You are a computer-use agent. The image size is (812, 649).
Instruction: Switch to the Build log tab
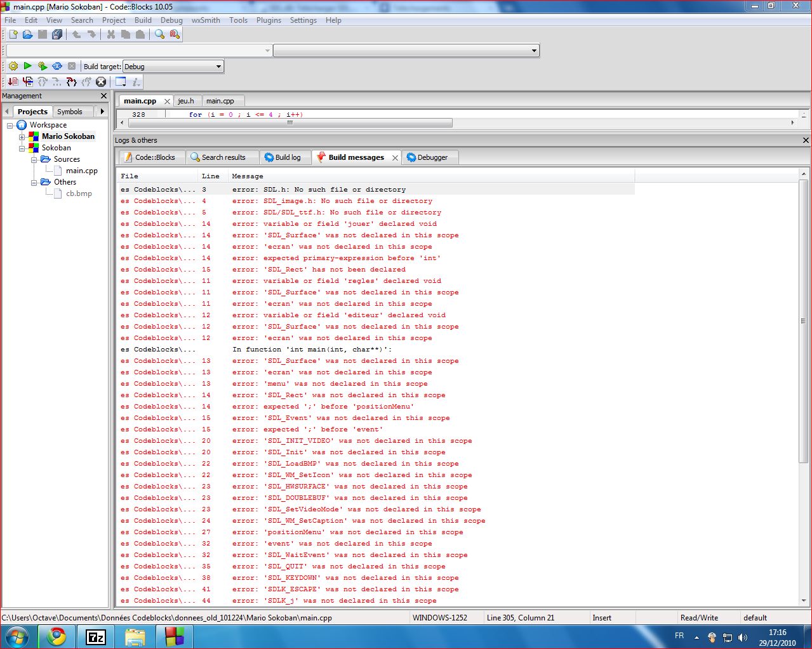[x=283, y=157]
